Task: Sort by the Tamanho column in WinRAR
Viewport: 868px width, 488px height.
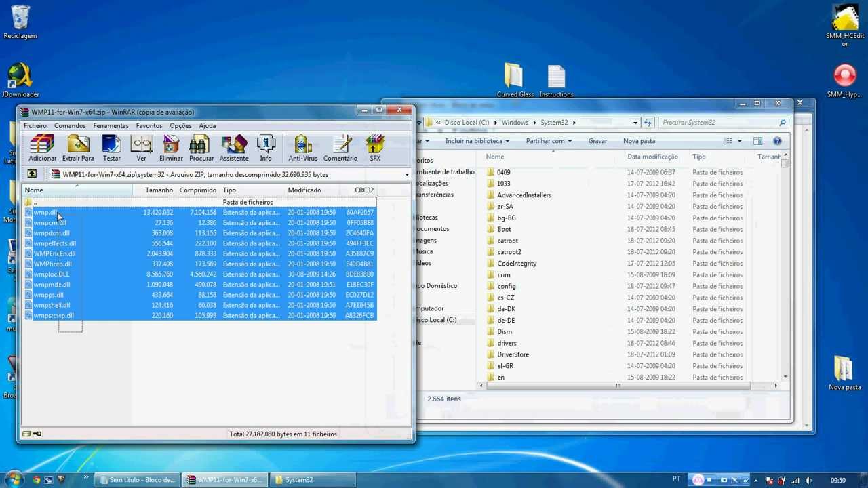Action: click(x=154, y=190)
